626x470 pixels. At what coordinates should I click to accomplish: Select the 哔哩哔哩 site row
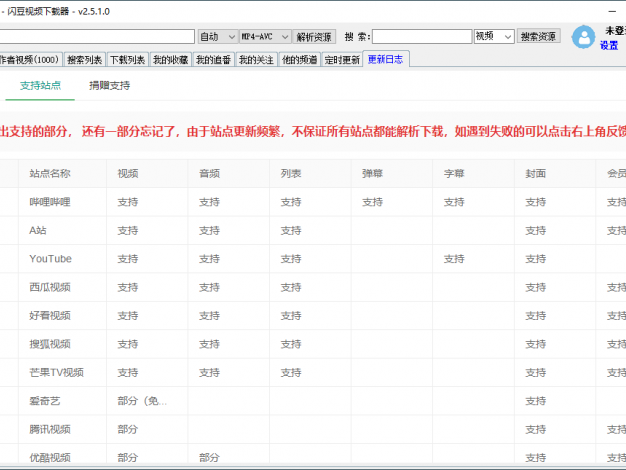(x=313, y=202)
